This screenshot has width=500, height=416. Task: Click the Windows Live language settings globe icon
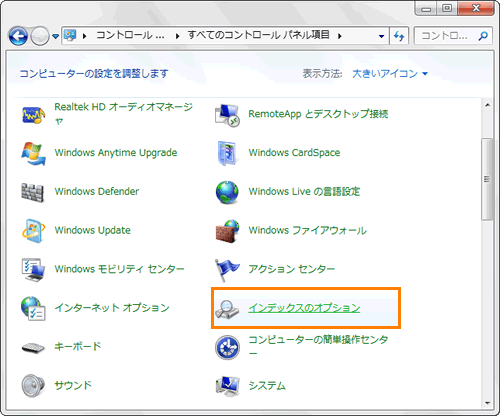click(227, 192)
